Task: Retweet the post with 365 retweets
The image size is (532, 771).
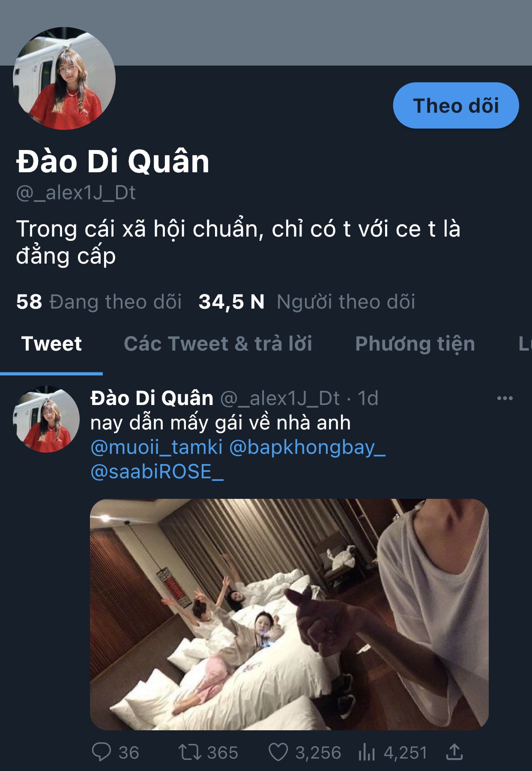Action: click(x=189, y=752)
